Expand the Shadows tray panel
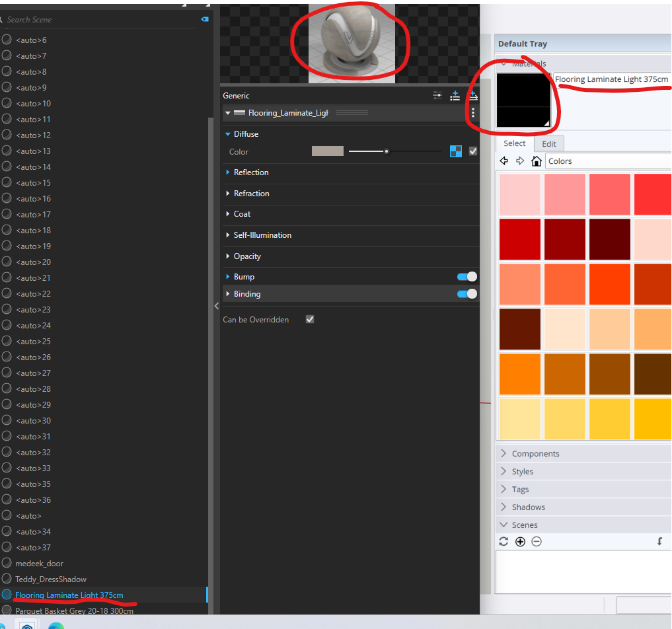The width and height of the screenshot is (672, 629). [x=583, y=507]
